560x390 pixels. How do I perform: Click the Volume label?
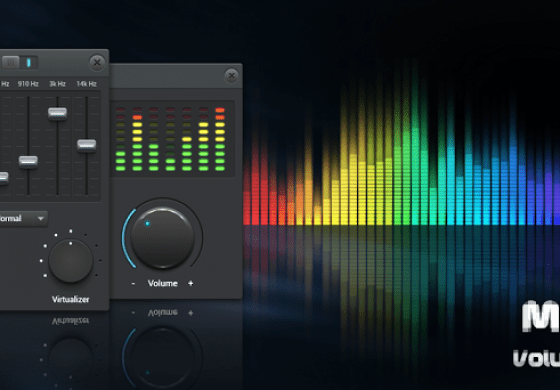coord(162,283)
